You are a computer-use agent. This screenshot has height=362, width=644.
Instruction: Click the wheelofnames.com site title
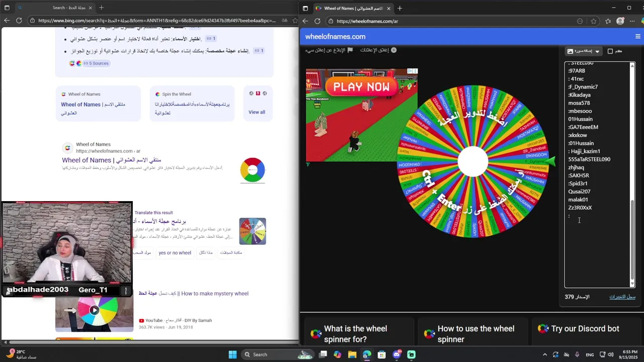click(x=335, y=36)
